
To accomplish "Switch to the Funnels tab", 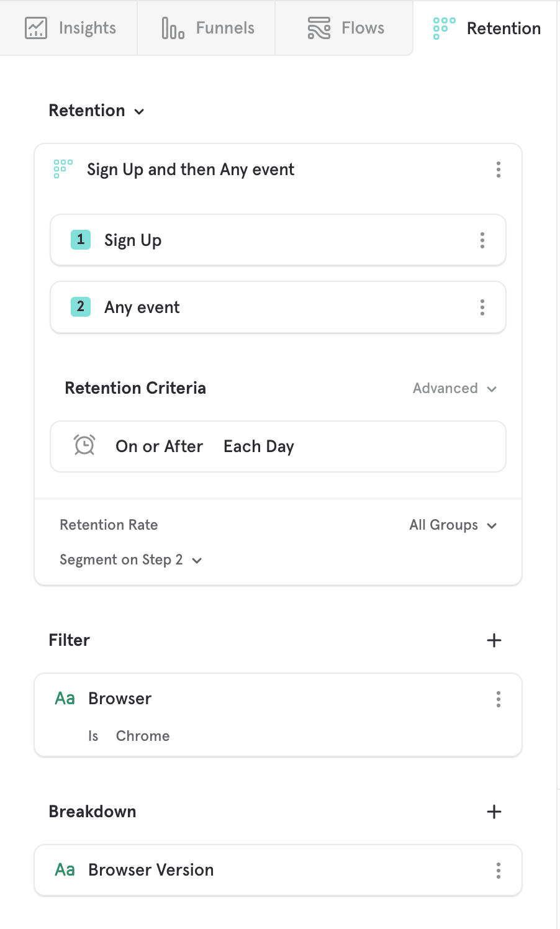I will tap(207, 28).
